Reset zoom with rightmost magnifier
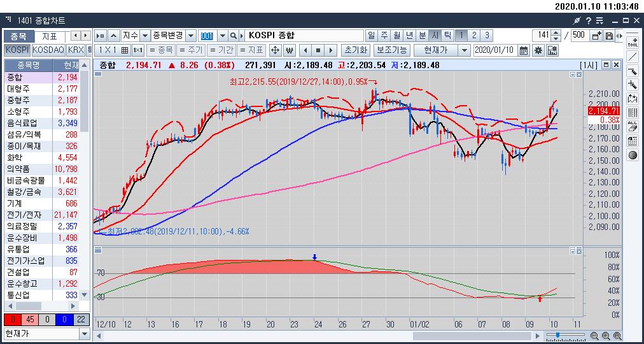The width and height of the screenshot is (644, 344). [x=616, y=335]
